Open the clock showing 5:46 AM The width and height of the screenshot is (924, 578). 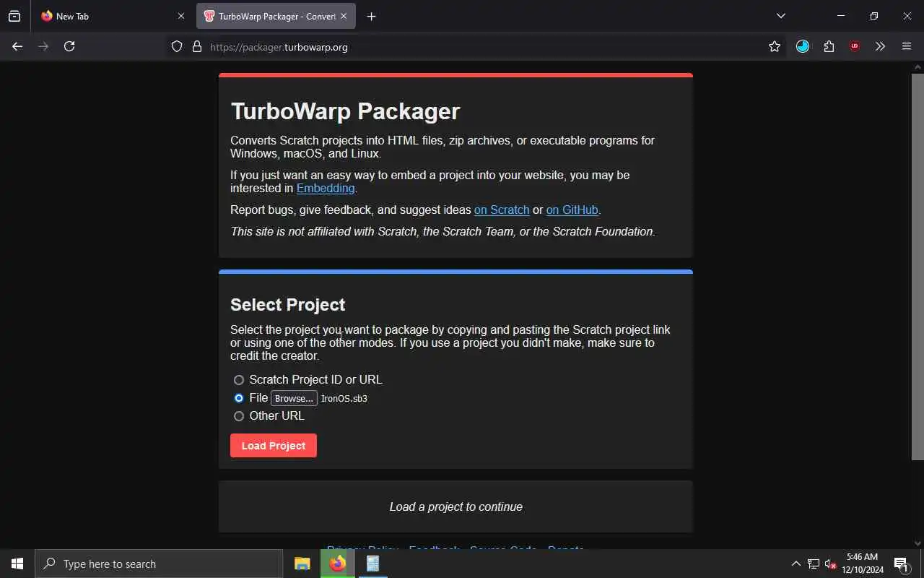[x=863, y=564]
